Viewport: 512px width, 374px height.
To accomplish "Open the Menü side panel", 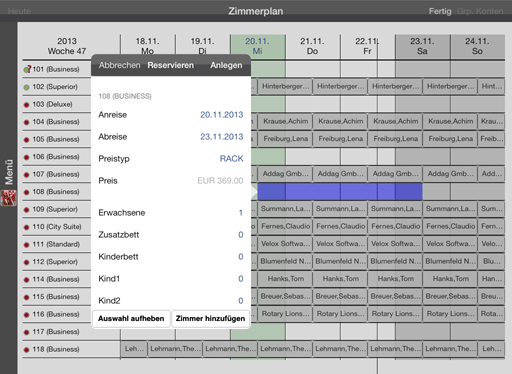I will click(9, 172).
